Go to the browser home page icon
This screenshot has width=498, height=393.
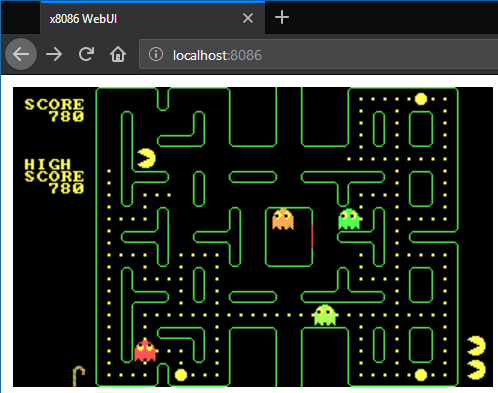[x=118, y=54]
